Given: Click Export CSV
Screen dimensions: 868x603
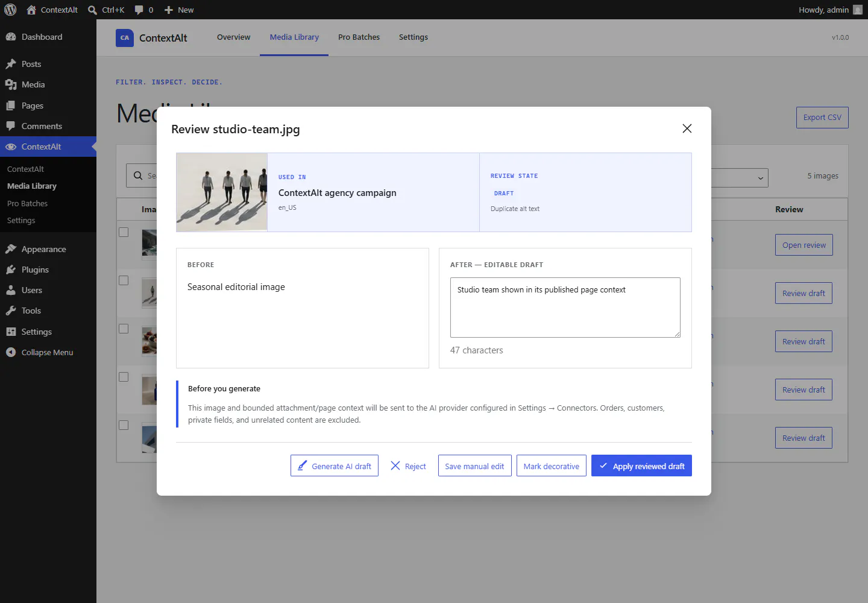Looking at the screenshot, I should pos(822,117).
